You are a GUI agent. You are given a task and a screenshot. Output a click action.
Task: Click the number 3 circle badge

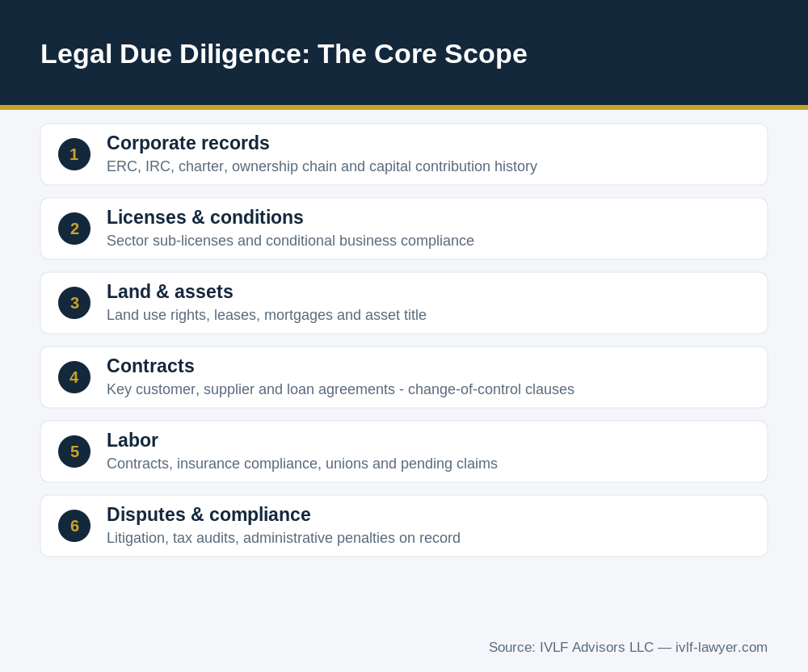coord(74,303)
